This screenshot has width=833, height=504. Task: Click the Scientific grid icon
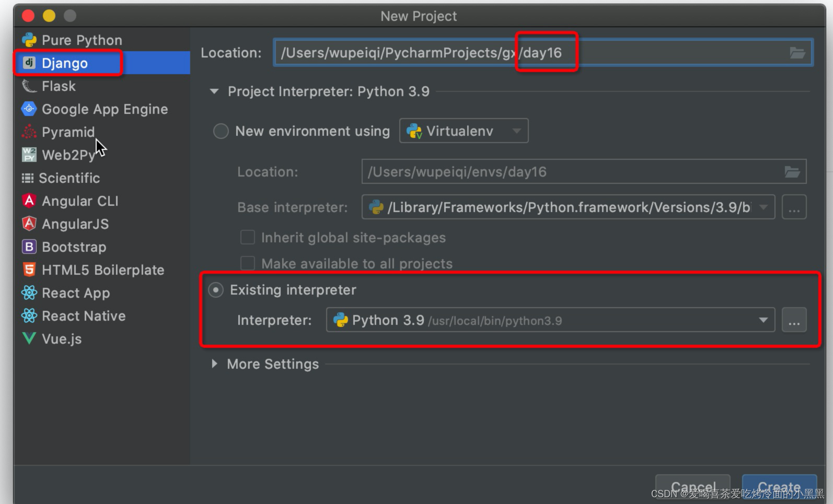(28, 178)
